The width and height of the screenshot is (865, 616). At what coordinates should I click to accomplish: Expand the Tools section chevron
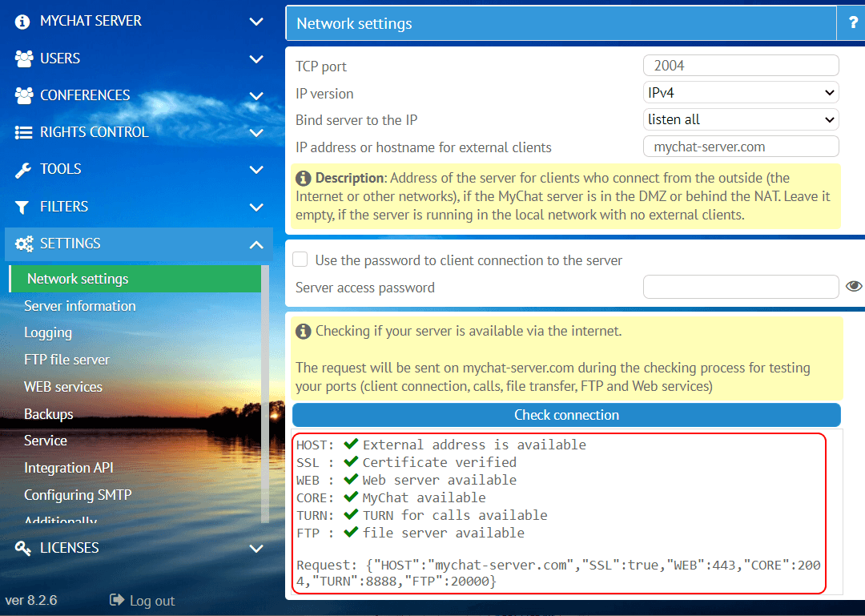256,170
